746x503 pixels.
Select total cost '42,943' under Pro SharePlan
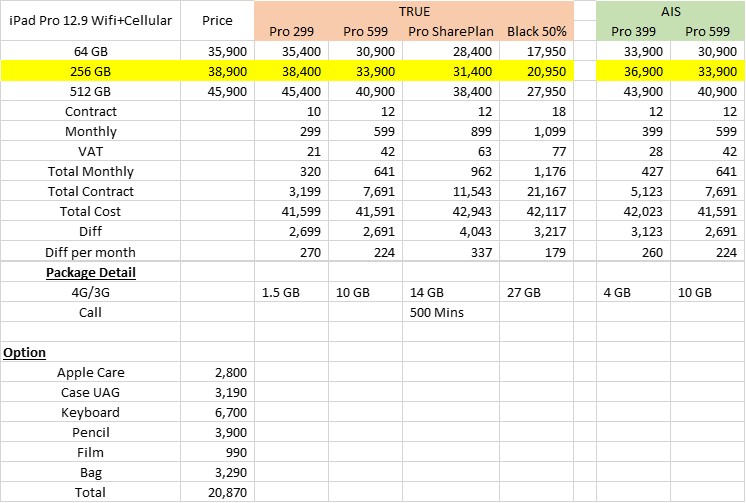coord(451,211)
